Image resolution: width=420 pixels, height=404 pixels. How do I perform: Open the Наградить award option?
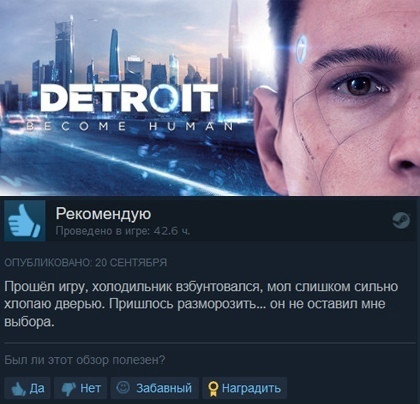click(244, 388)
